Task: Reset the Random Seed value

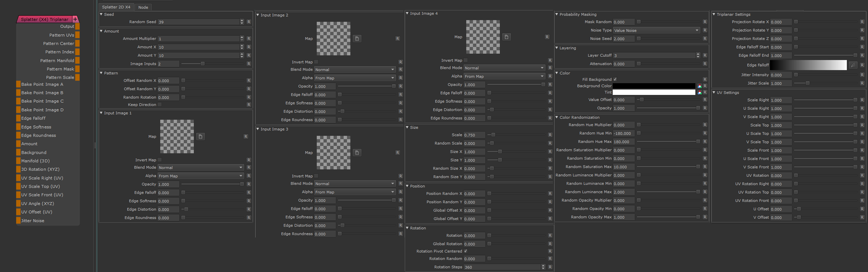Action: click(249, 22)
